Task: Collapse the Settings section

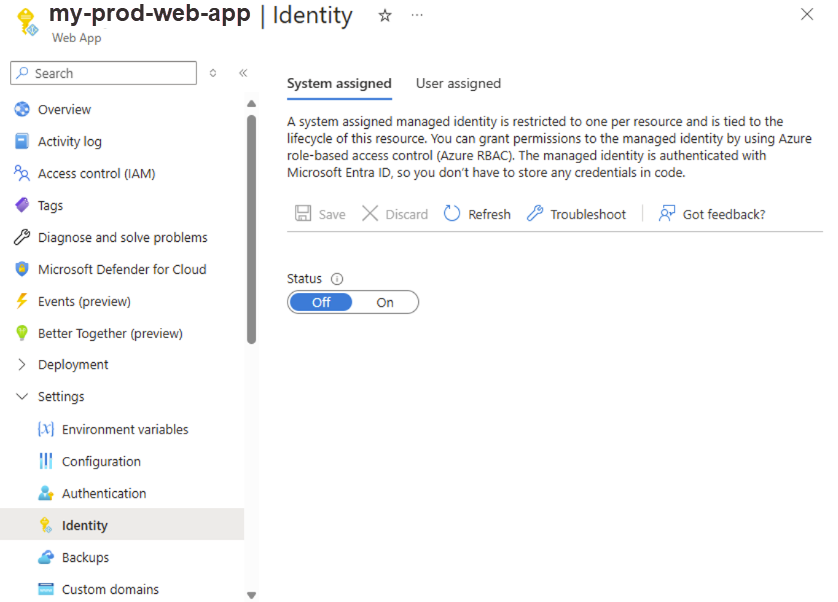Action: (22, 397)
